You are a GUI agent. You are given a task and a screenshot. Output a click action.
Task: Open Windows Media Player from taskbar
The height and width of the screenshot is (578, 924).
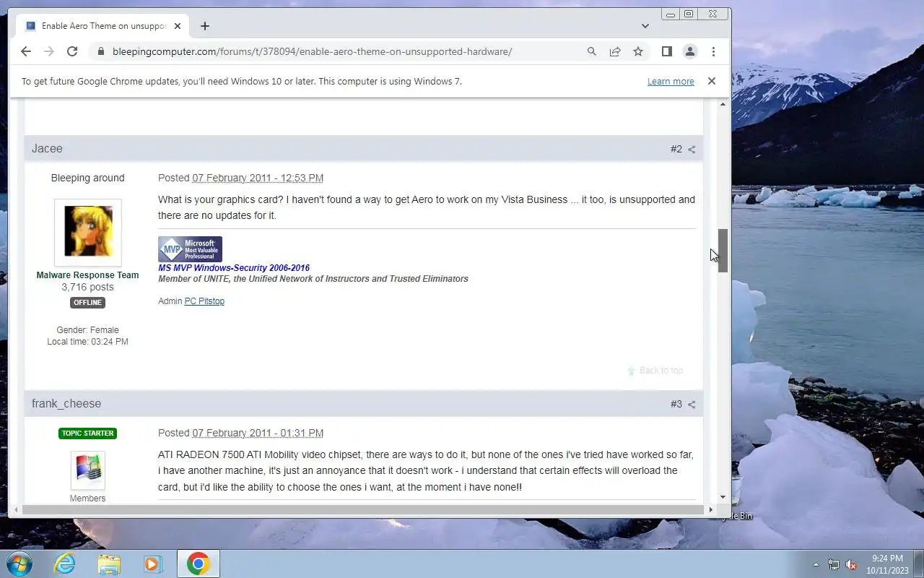coord(153,564)
